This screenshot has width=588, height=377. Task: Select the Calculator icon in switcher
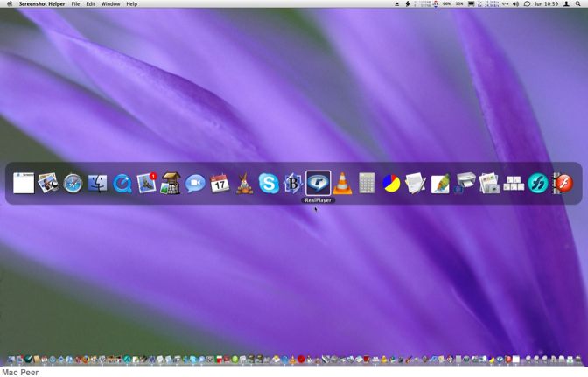point(367,184)
